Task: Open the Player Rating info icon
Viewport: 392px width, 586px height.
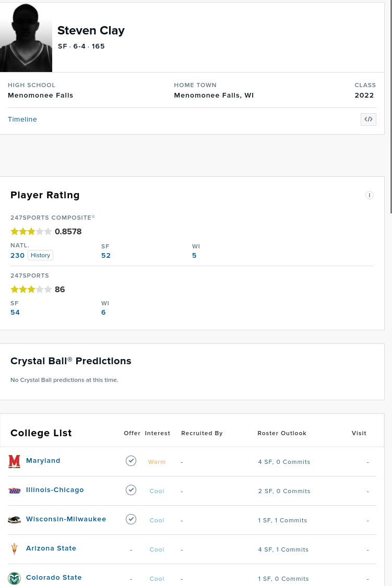Action: 370,195
